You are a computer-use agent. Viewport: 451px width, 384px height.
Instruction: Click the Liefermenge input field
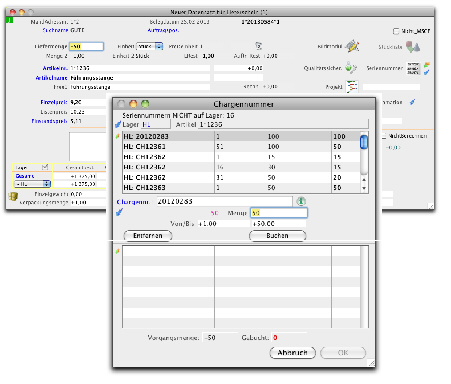(x=86, y=46)
